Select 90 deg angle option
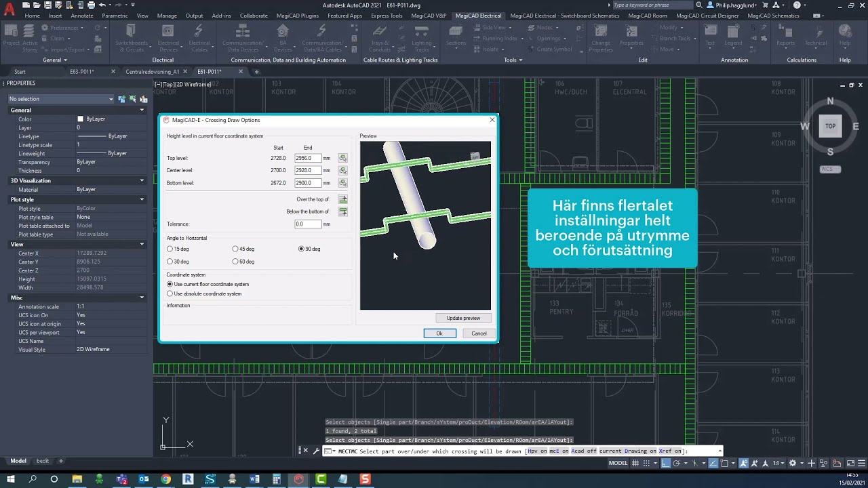The image size is (868, 488). [309, 249]
